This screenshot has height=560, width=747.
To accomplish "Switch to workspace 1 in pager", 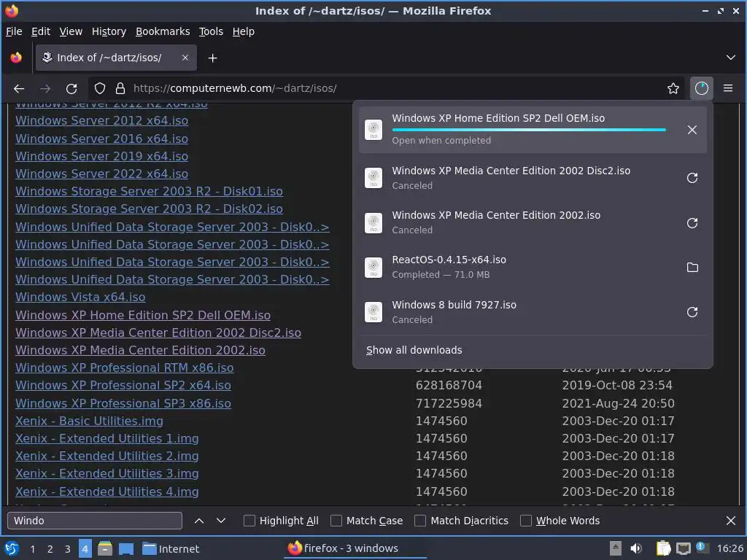I will click(32, 549).
